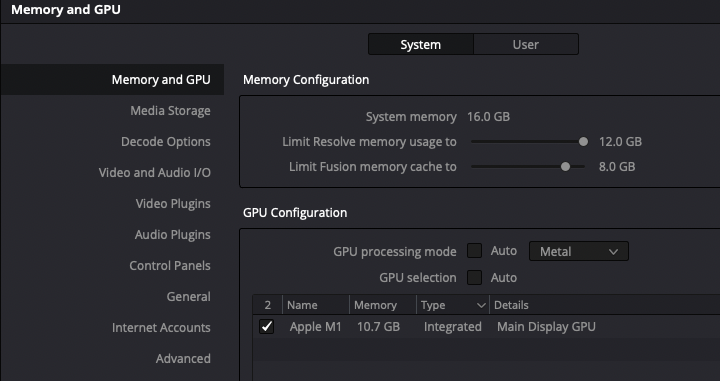Image resolution: width=720 pixels, height=381 pixels.
Task: Click the 8.0 GB Fusion cache value
Action: coord(617,167)
